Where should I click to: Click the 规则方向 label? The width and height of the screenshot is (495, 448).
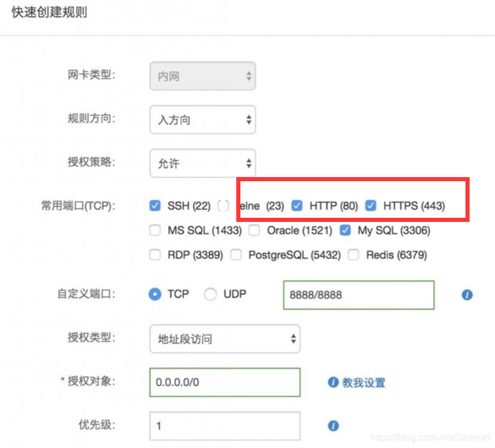coord(92,118)
